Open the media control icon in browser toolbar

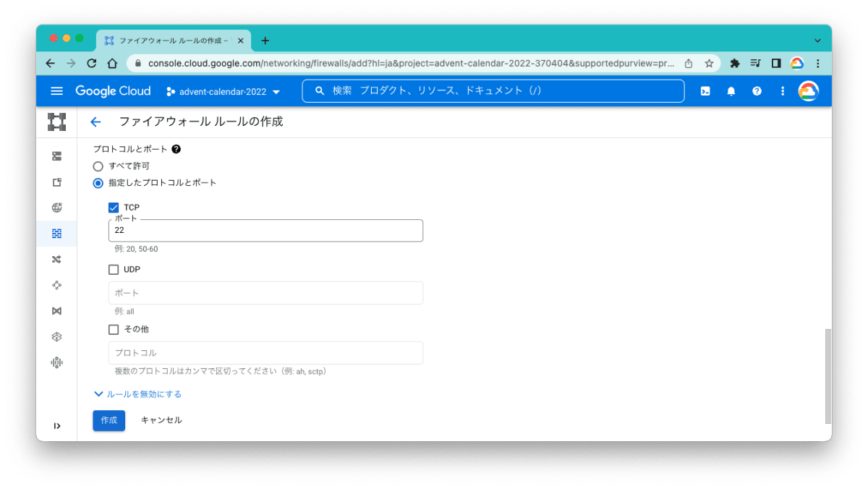pyautogui.click(x=755, y=64)
